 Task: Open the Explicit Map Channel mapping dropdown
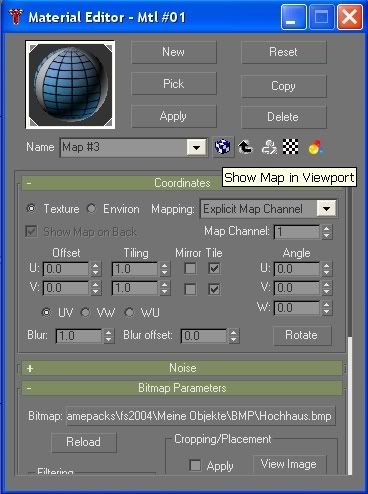326,209
